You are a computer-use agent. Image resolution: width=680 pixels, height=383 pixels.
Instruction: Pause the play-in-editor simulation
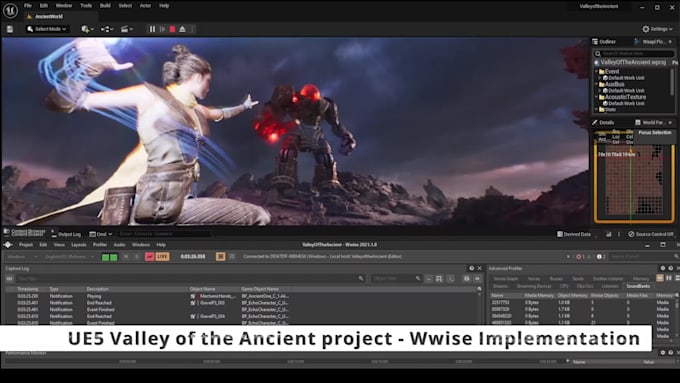152,29
